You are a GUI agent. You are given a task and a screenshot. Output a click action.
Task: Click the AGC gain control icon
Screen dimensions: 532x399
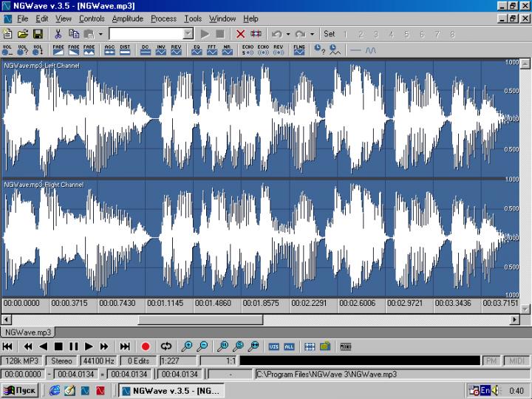[x=109, y=50]
